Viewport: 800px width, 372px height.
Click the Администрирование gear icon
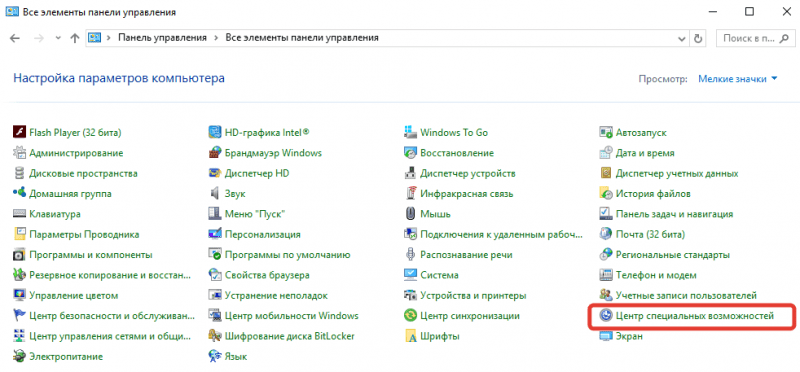point(19,153)
